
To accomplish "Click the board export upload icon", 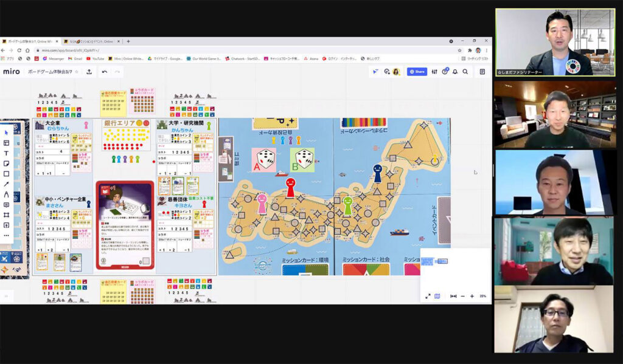I will pyautogui.click(x=89, y=72).
